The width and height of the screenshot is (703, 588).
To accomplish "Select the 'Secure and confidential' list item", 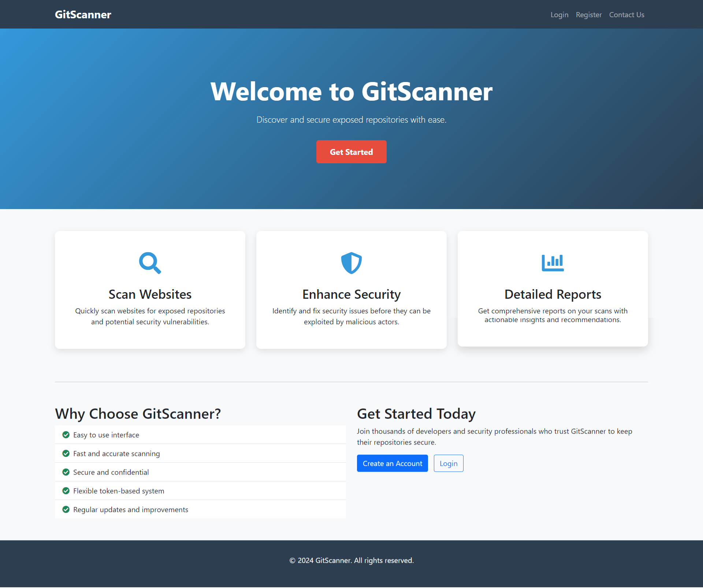I will [200, 472].
